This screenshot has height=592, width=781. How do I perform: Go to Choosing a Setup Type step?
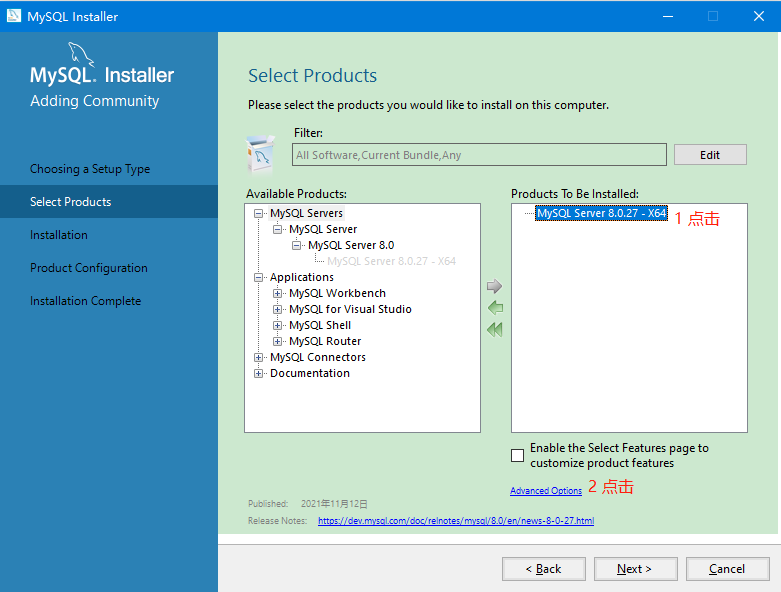(x=90, y=169)
